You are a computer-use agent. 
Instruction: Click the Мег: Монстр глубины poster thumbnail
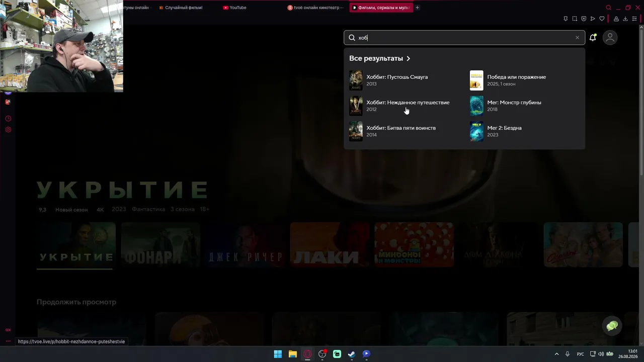tap(476, 106)
